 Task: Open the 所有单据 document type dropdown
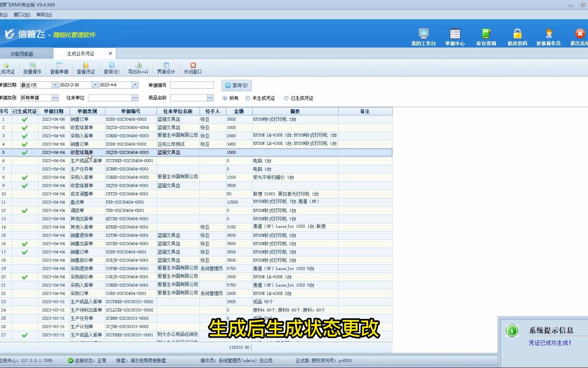[x=55, y=97]
